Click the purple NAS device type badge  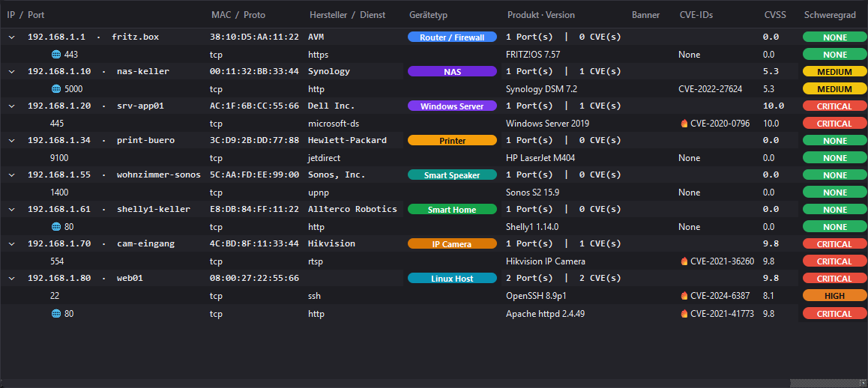tap(452, 71)
